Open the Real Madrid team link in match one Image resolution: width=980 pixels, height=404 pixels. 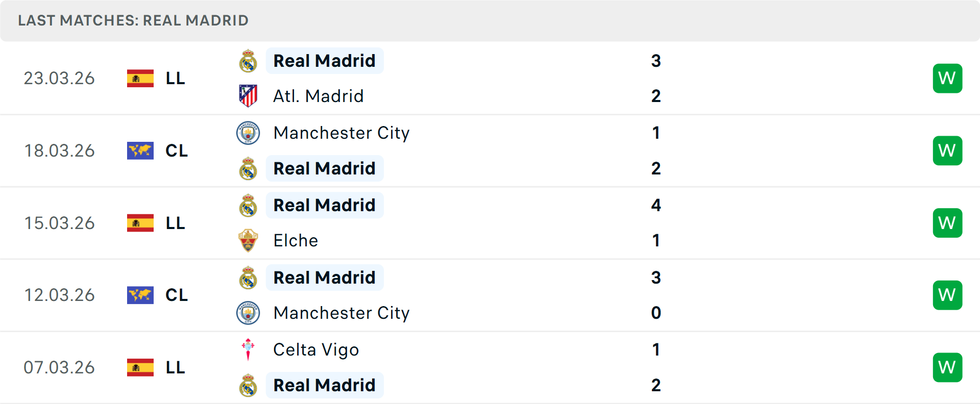coord(325,61)
